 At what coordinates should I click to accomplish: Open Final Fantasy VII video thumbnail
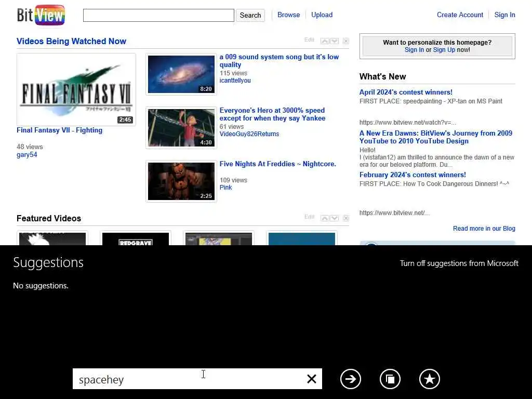(x=76, y=89)
